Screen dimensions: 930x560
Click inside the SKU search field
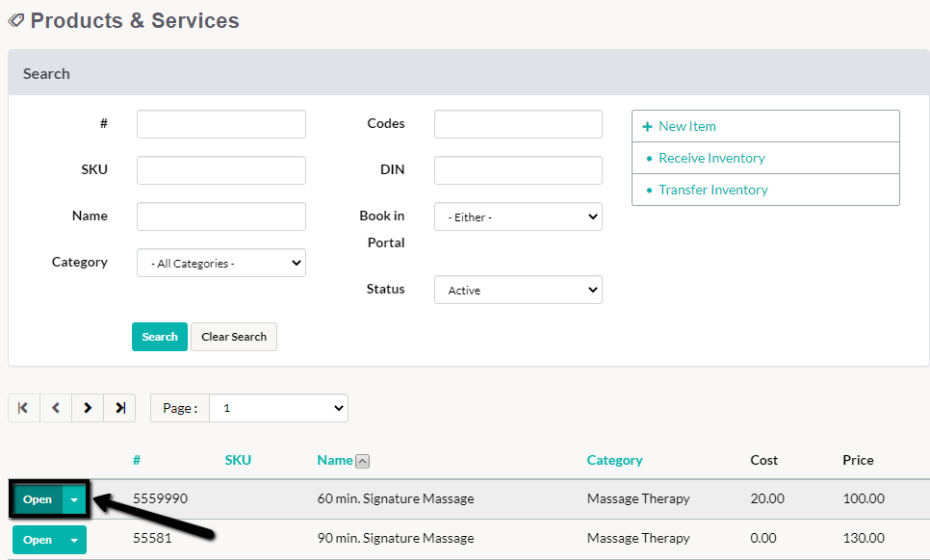pos(220,169)
